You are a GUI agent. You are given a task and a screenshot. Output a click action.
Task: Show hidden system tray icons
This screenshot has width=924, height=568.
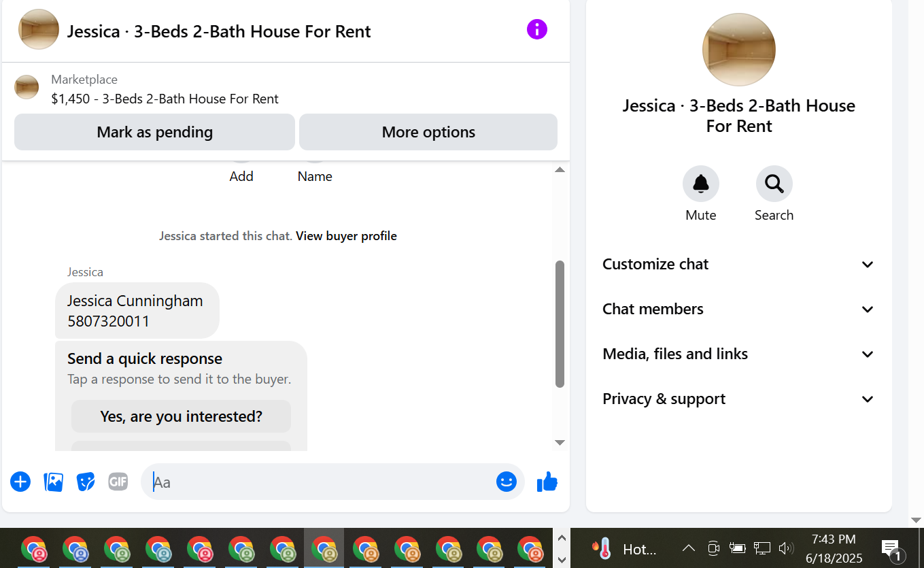[x=688, y=548]
